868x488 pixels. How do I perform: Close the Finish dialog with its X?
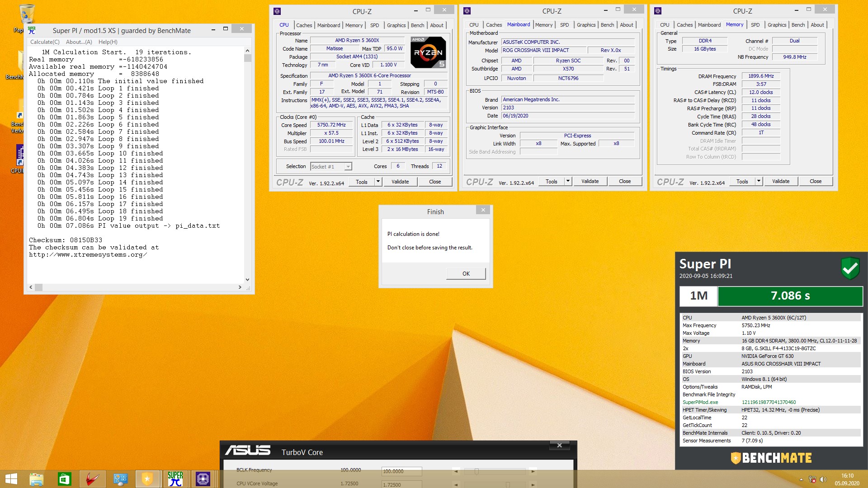click(x=483, y=210)
